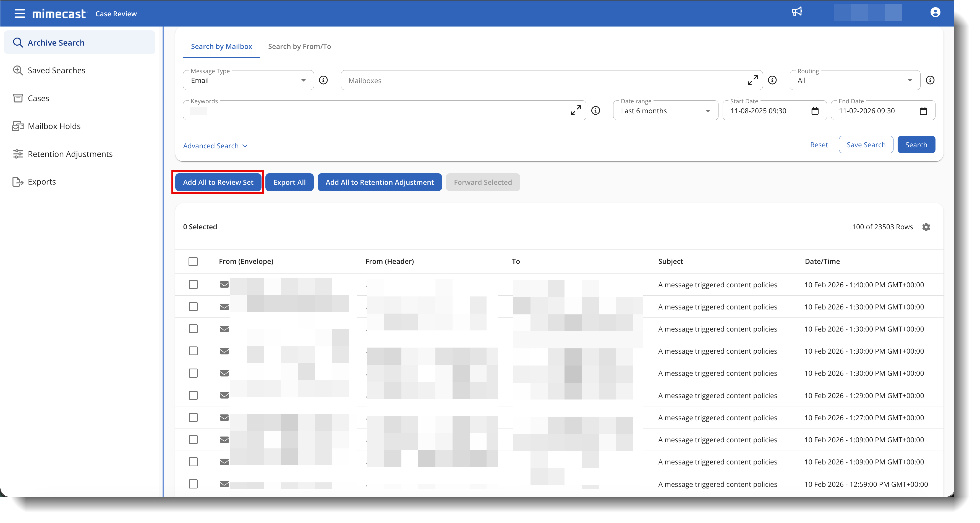This screenshot has width=980, height=523.
Task: Open the End Date calendar picker
Action: point(923,111)
